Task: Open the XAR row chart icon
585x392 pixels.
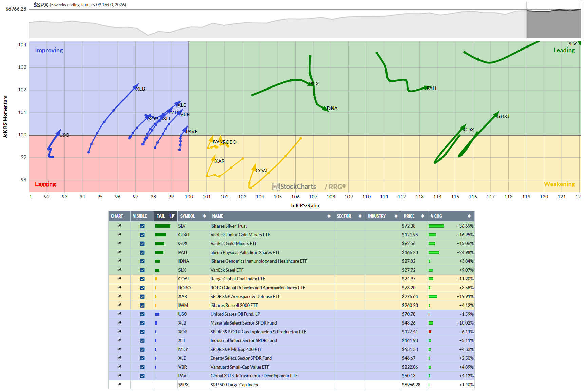Action: (x=119, y=296)
